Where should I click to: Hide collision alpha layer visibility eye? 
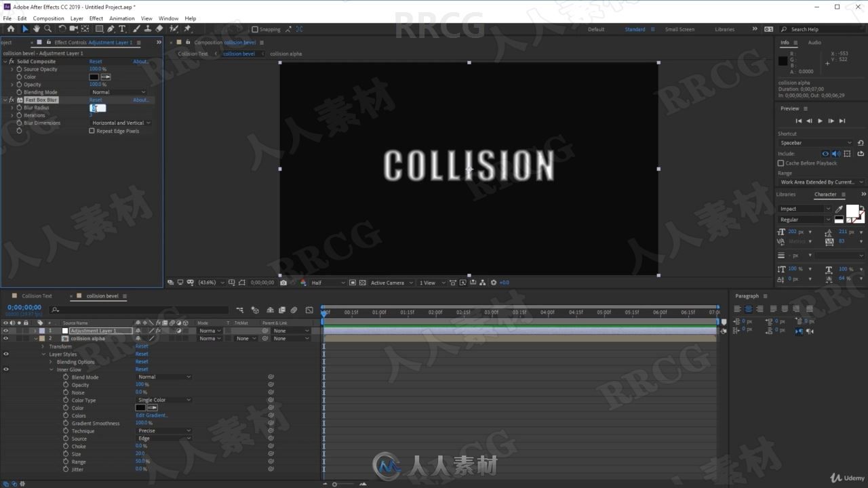(x=6, y=338)
